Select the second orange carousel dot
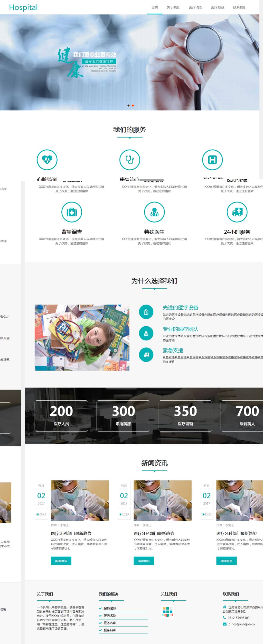The height and width of the screenshot is (644, 263). [133, 105]
